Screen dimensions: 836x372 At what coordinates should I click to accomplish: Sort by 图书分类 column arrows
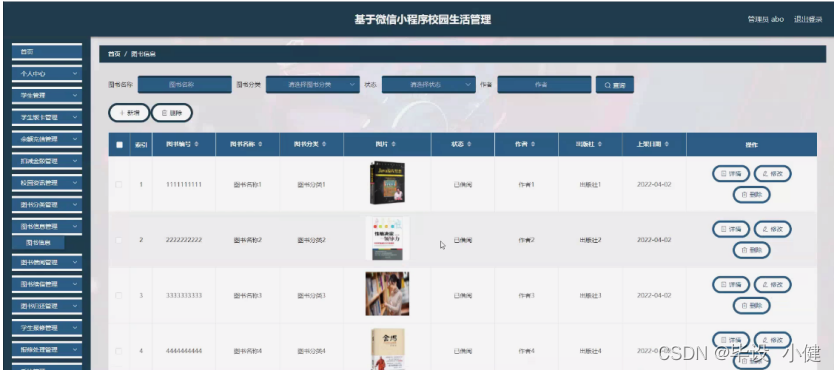pos(324,144)
